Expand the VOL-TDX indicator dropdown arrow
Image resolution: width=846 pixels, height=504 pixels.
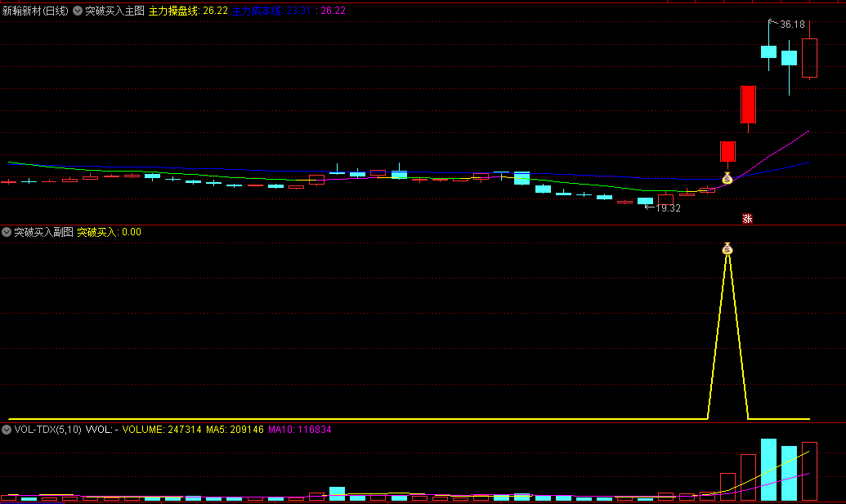coord(7,430)
